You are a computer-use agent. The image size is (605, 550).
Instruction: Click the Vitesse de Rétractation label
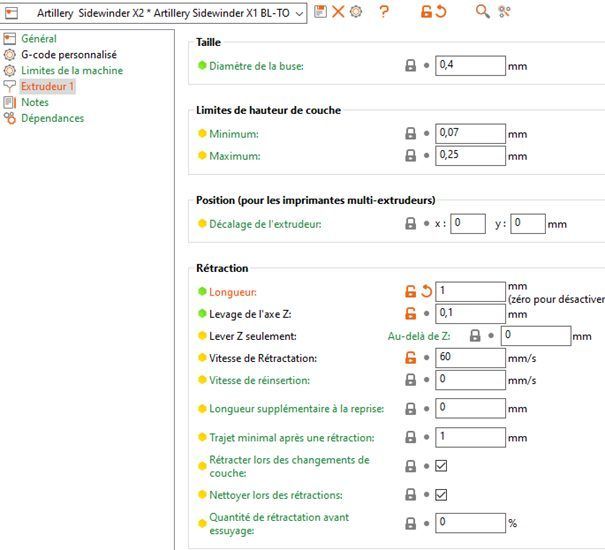[x=263, y=358]
